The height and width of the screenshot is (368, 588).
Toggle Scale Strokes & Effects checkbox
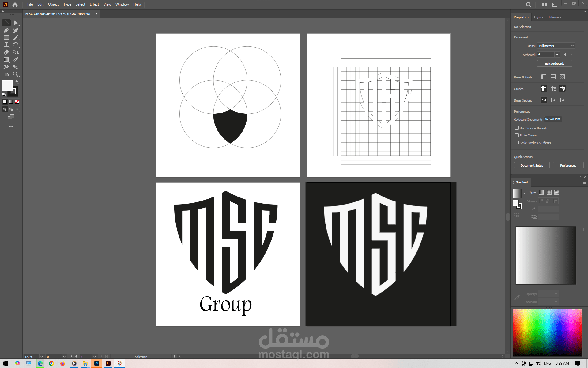point(517,143)
